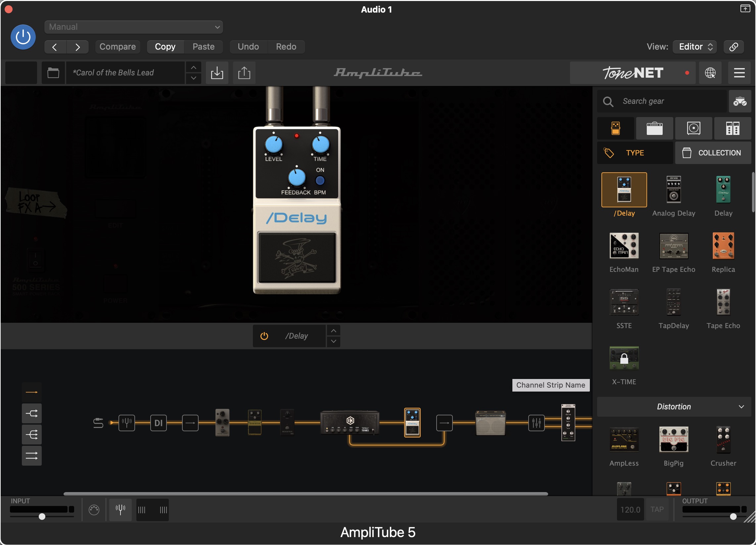Image resolution: width=756 pixels, height=545 pixels.
Task: Click the globe web icon
Action: (710, 73)
